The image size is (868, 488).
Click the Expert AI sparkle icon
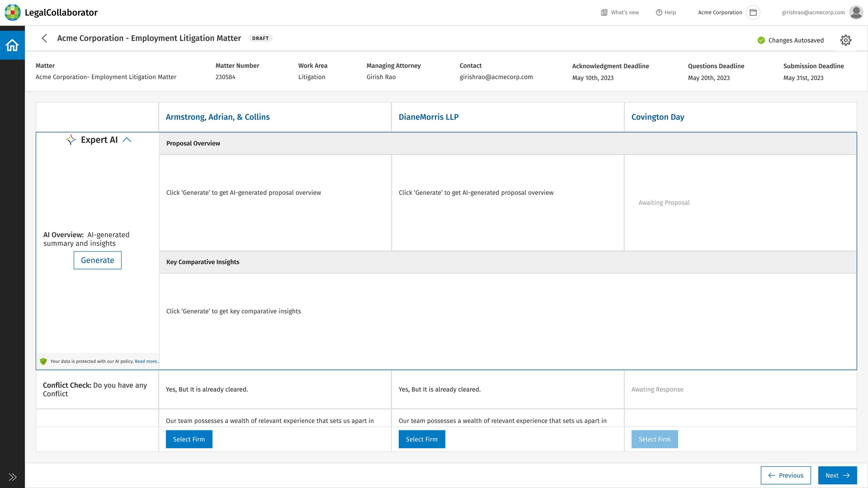click(x=71, y=140)
